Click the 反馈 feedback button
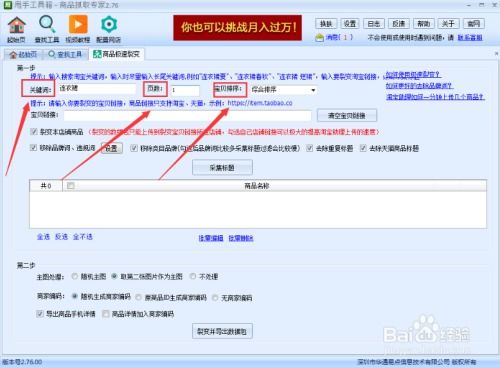The width and height of the screenshot is (500, 368). pos(398,24)
